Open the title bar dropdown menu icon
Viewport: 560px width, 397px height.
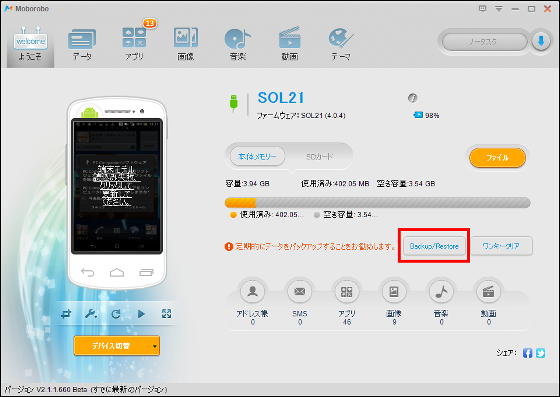pyautogui.click(x=499, y=9)
